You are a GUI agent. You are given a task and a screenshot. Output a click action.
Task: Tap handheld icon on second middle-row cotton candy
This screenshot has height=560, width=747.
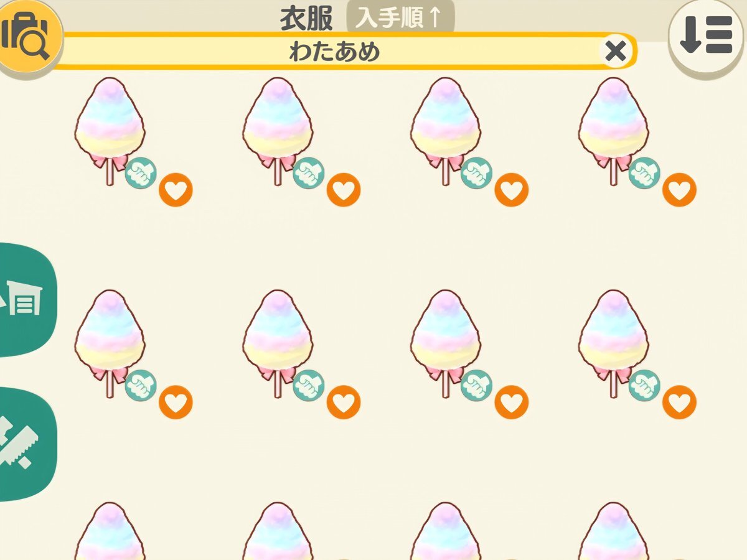(309, 385)
